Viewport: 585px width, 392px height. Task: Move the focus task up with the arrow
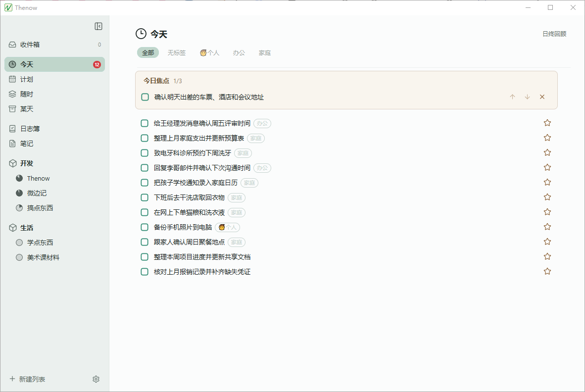[512, 97]
